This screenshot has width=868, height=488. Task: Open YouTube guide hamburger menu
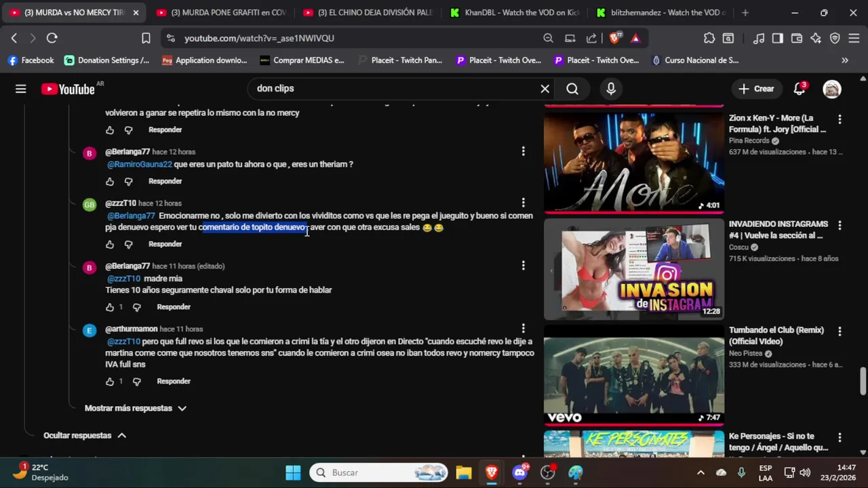(21, 89)
